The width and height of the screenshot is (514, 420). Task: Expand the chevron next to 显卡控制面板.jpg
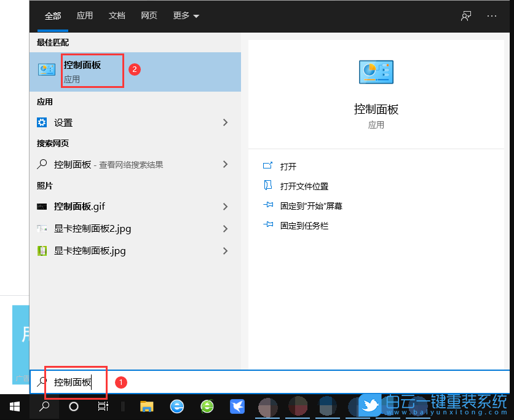[225, 251]
